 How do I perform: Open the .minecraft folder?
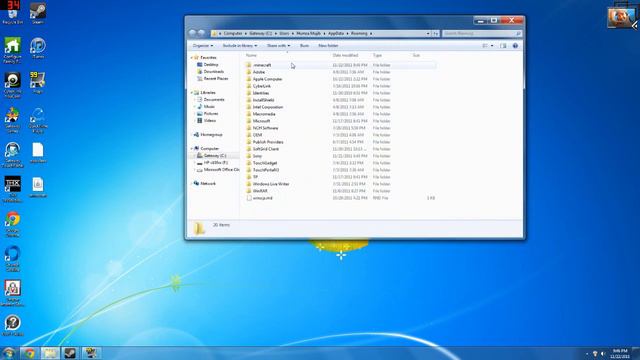262,65
